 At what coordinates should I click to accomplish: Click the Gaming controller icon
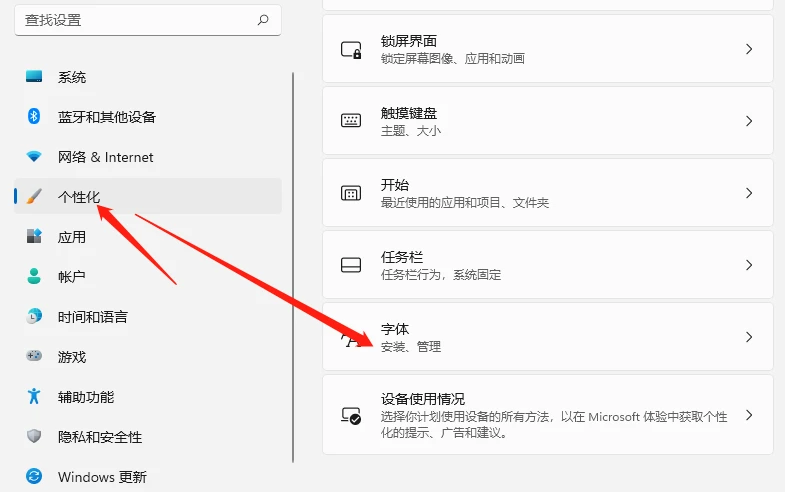pos(34,357)
